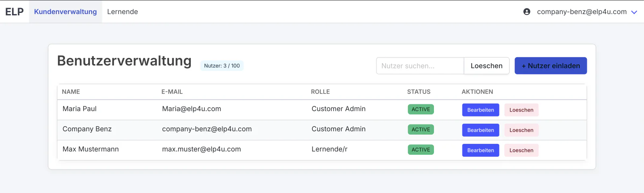The width and height of the screenshot is (644, 193).
Task: Select the name Max Mustermann
Action: pos(91,149)
